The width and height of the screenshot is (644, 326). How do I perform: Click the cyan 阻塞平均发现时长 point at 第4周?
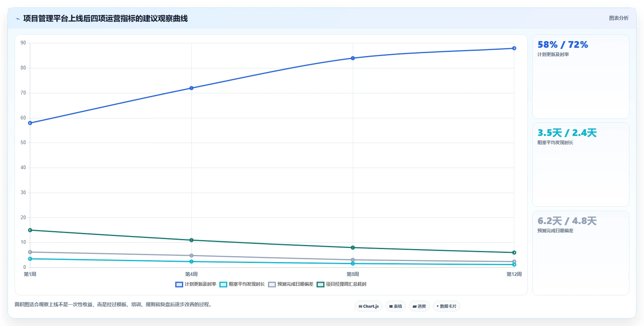[191, 261]
